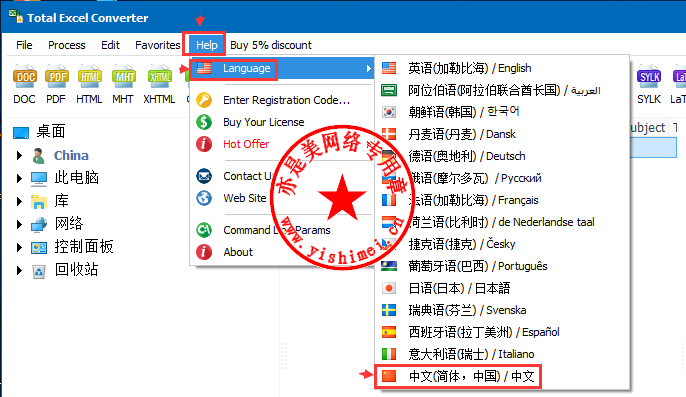Viewport: 686px width, 397px height.
Task: Open the Edit menu
Action: tap(110, 45)
